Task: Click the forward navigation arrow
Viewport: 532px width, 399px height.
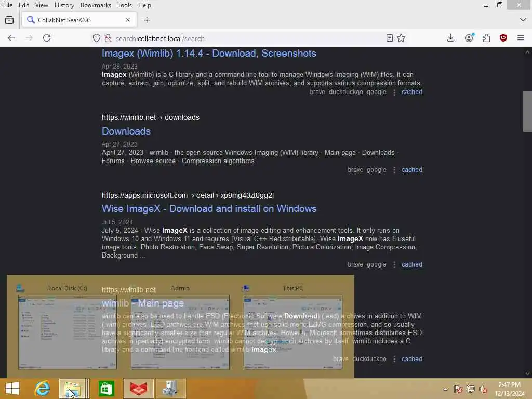Action: [x=29, y=38]
